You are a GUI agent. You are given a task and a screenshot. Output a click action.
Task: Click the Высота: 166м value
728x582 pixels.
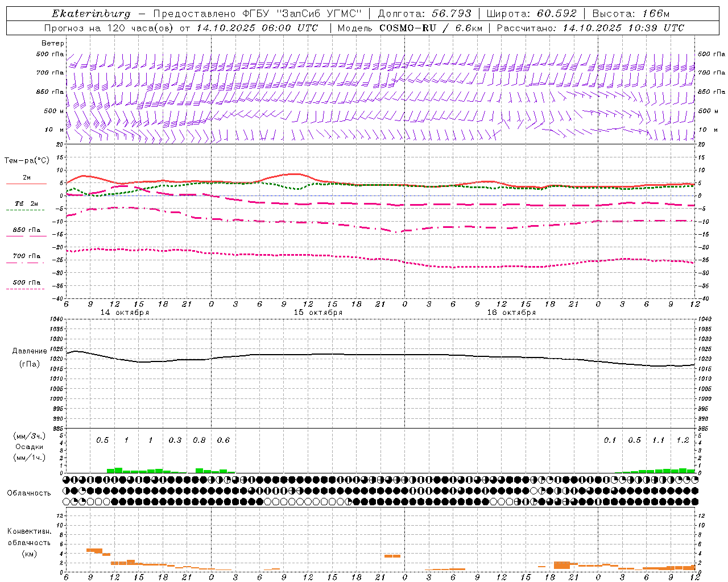pyautogui.click(x=631, y=14)
